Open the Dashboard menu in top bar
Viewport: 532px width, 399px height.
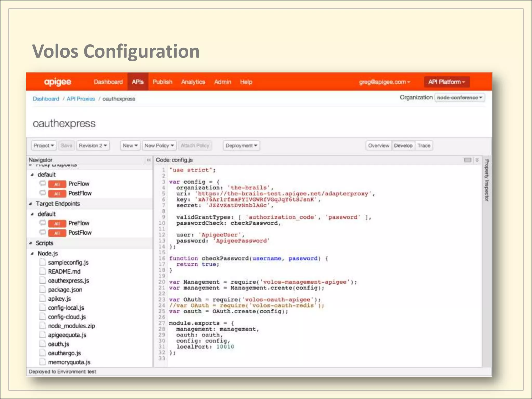[108, 82]
